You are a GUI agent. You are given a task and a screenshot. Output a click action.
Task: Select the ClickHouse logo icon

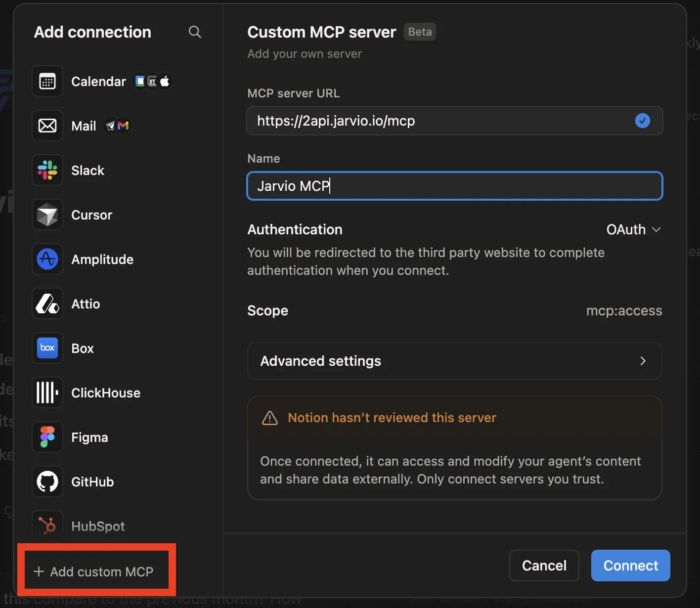(47, 392)
